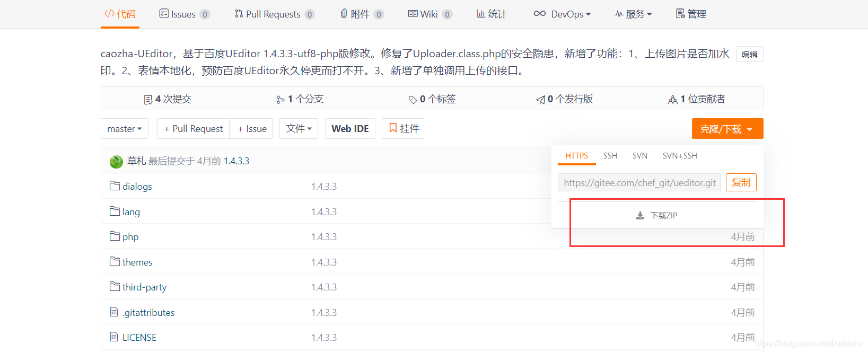The image size is (868, 353).
Task: Click the committer avatar for 草札
Action: click(116, 161)
